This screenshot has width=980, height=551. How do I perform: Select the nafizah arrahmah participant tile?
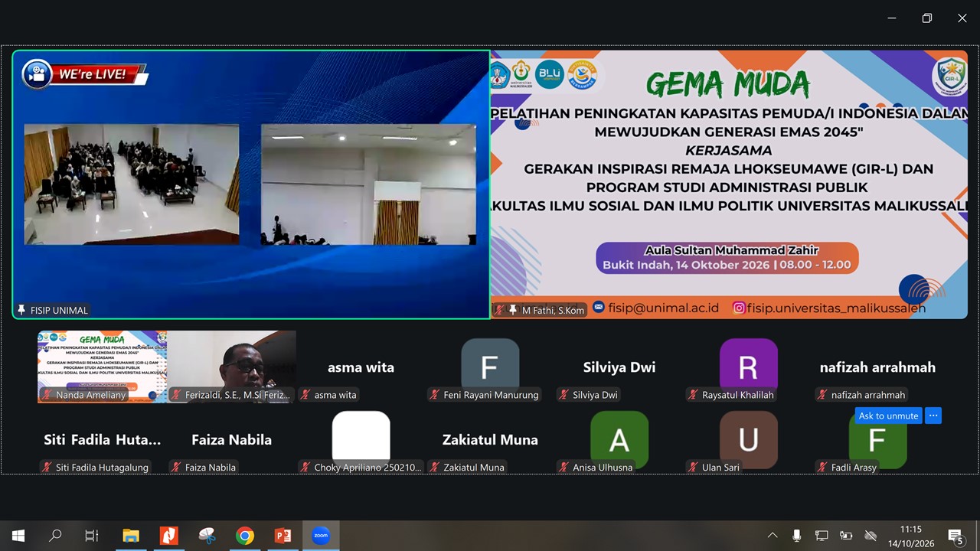click(877, 367)
